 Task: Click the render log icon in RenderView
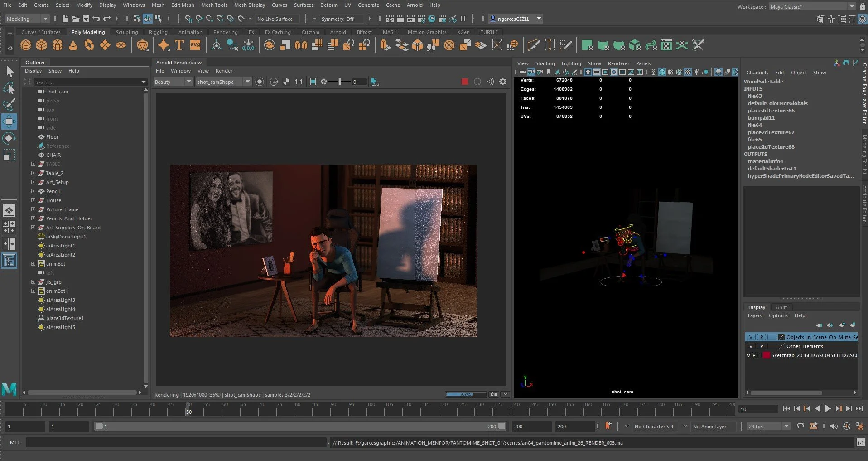pos(375,82)
